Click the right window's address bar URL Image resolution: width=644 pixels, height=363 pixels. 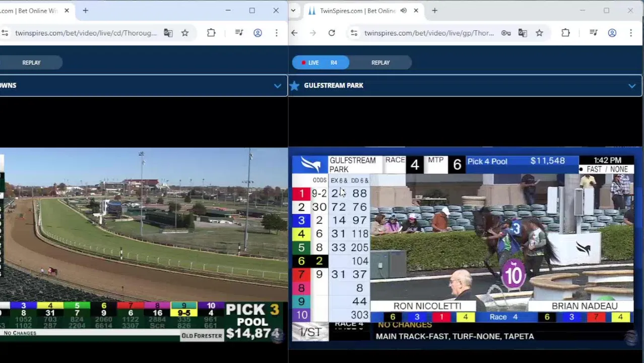[x=429, y=33]
